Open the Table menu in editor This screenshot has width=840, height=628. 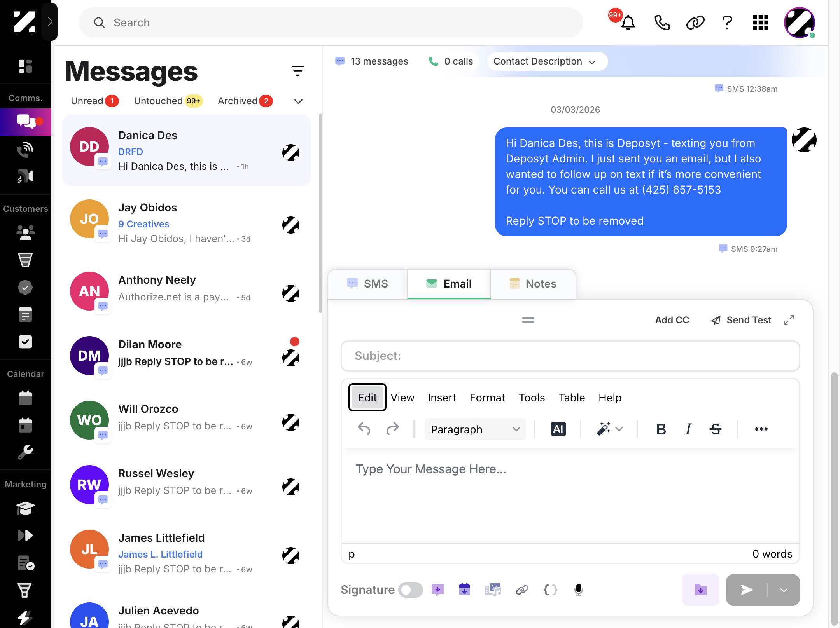coord(572,398)
